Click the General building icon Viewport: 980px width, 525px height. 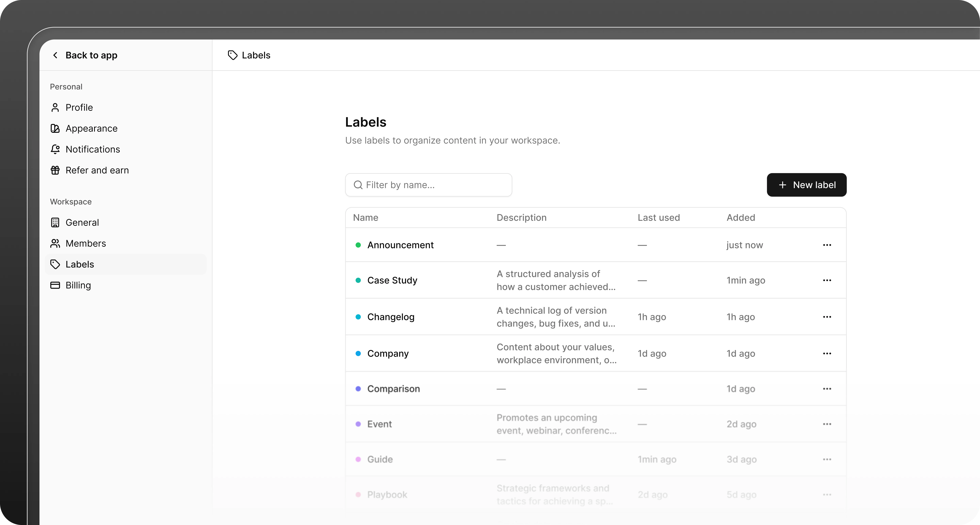point(55,222)
